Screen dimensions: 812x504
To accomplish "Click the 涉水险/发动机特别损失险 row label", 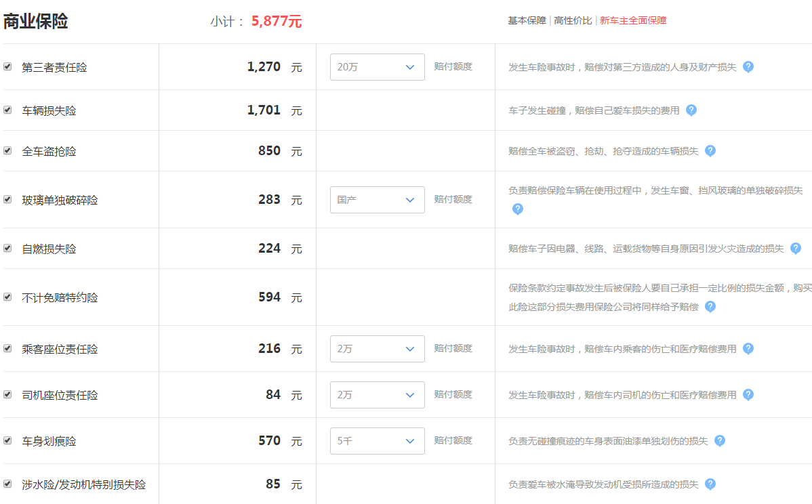I will tap(84, 484).
